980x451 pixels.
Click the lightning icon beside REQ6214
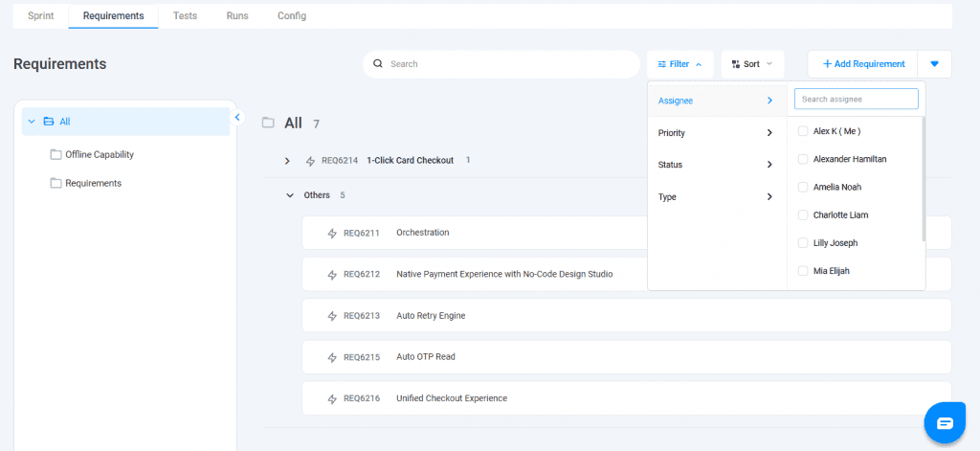[x=310, y=161]
